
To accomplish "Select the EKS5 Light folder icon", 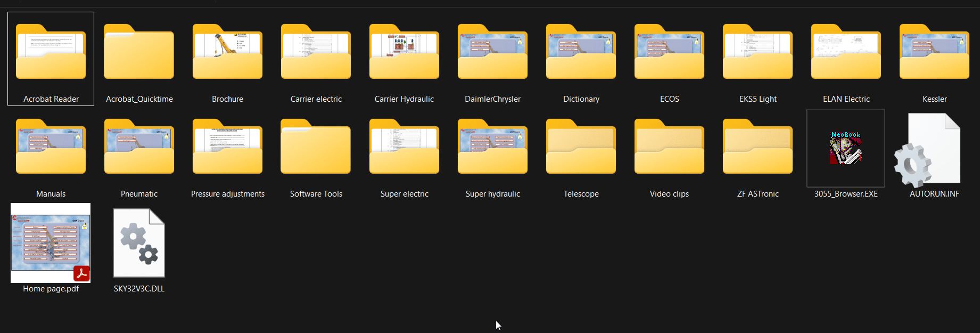I will point(758,52).
